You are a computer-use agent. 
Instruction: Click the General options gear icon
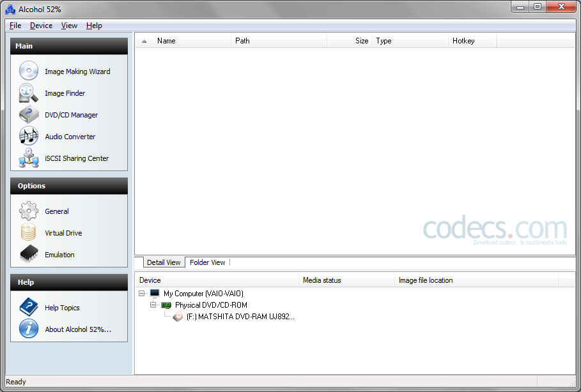(x=29, y=211)
